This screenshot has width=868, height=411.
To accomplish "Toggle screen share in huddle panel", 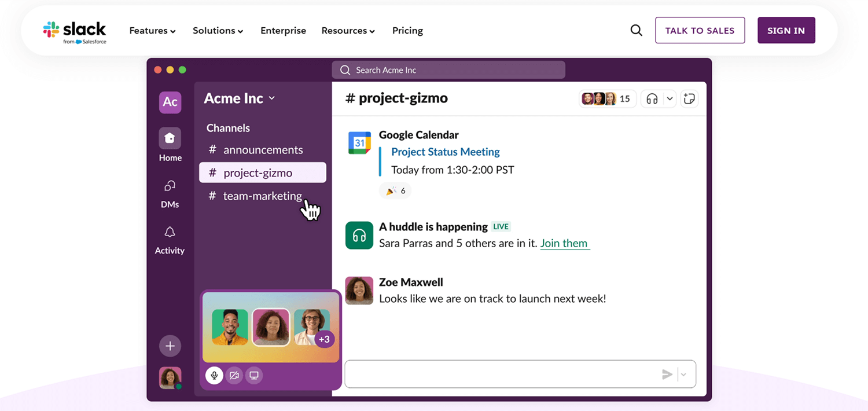I will (x=253, y=376).
